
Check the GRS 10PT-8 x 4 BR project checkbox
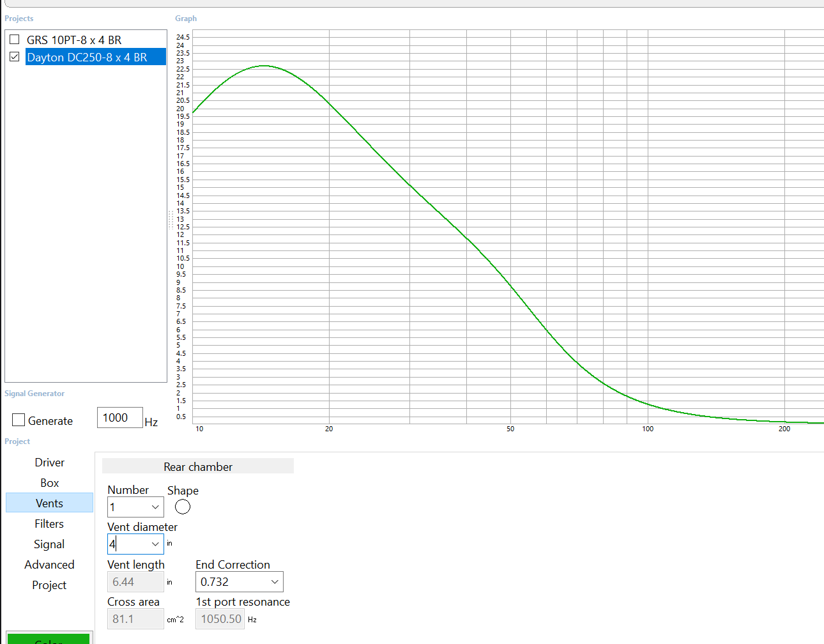(15, 40)
